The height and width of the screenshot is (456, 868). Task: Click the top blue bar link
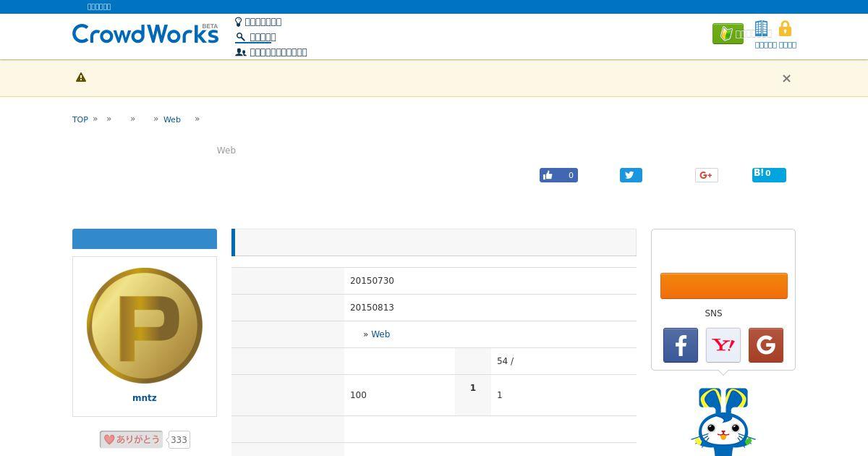click(99, 7)
